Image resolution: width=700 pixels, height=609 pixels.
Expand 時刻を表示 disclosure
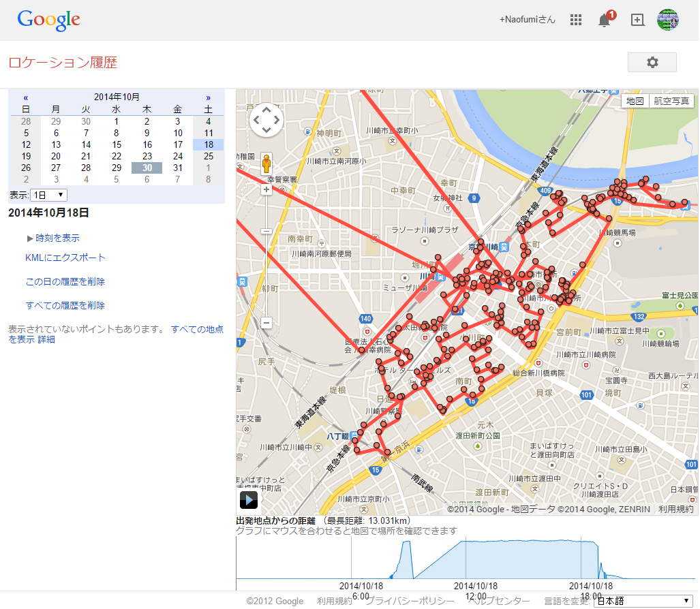[x=53, y=238]
